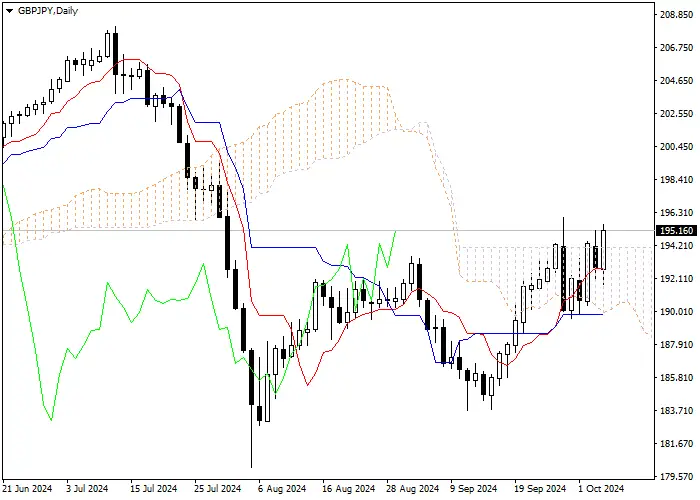Click the 181.670 price axis label
This screenshot has width=700, height=500.
coord(676,444)
